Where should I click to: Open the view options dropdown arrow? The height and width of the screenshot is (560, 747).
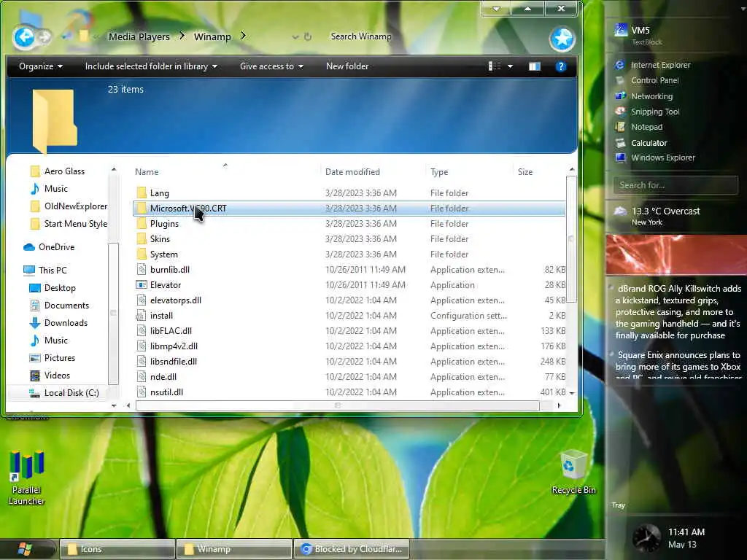[x=510, y=66]
